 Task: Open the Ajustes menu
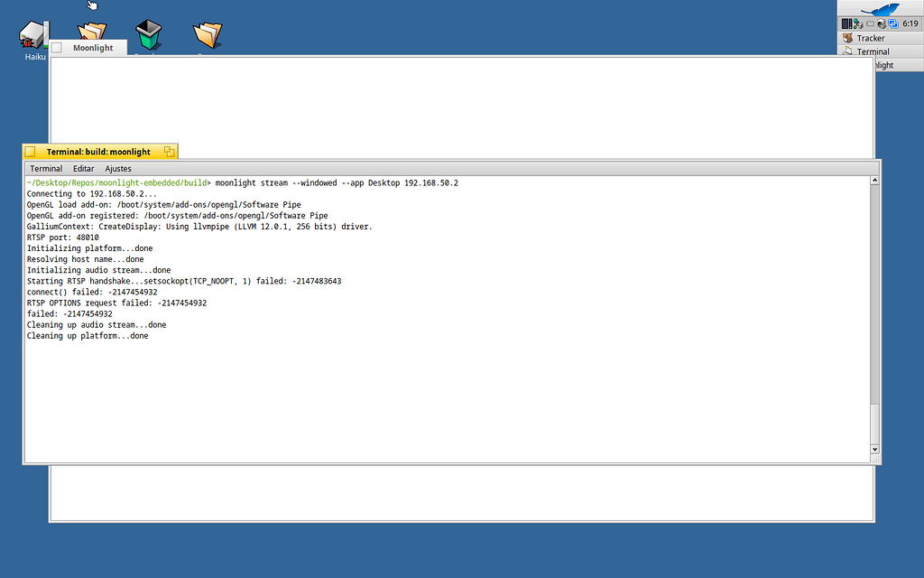pyautogui.click(x=118, y=169)
